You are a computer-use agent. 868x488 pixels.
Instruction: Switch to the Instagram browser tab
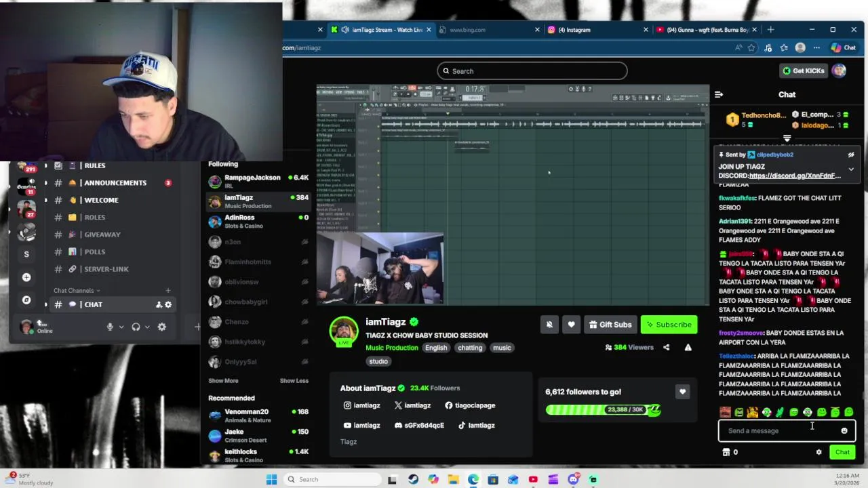coord(597,30)
